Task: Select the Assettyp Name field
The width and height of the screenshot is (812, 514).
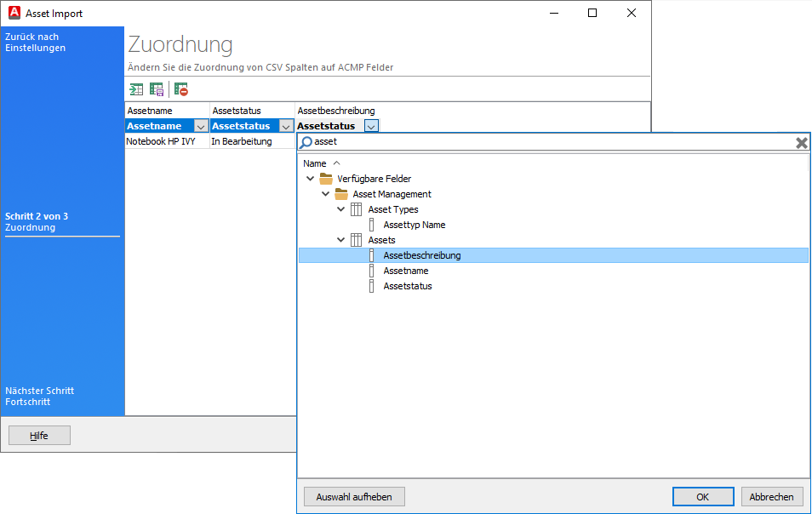Action: [x=412, y=225]
